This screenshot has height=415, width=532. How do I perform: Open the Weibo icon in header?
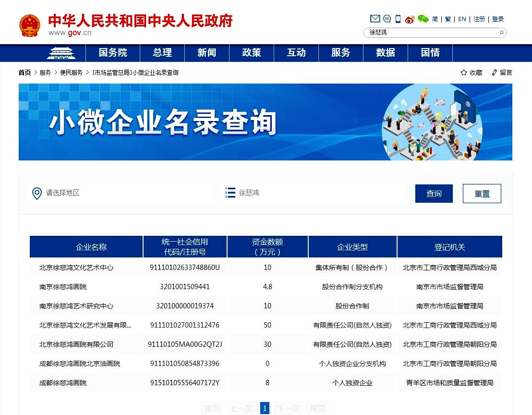tap(410, 19)
